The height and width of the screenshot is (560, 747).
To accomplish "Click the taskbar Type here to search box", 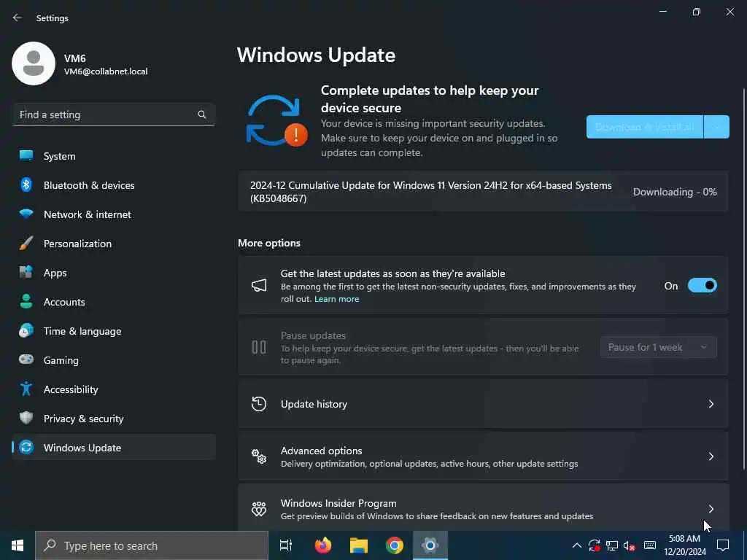I will (x=152, y=545).
